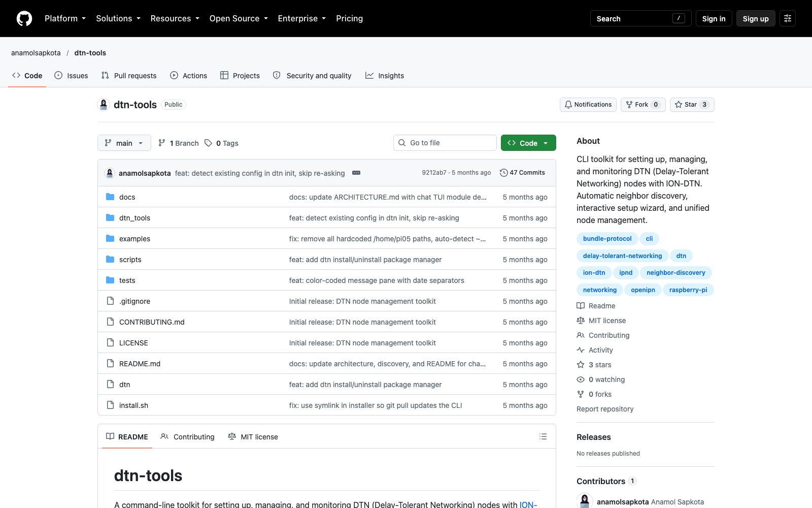Click the neighbor-discovery topic tag

click(676, 272)
